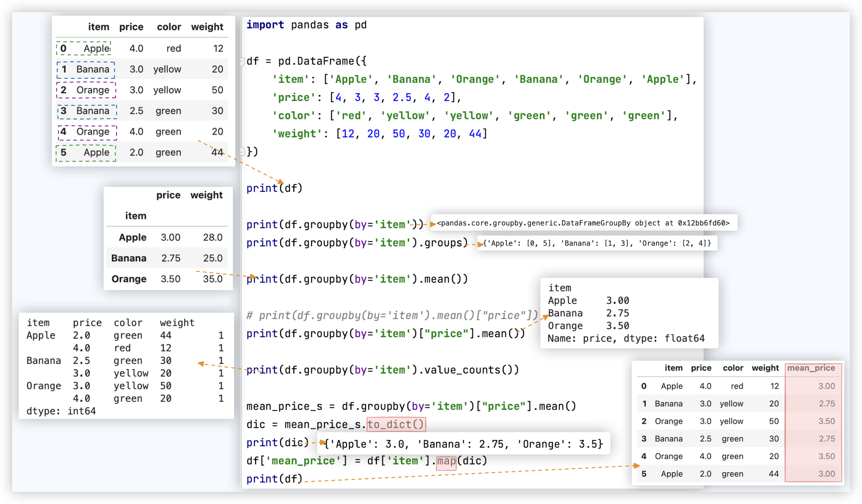Screen dimensions: 862x504
Task: Click the last print(df) line of the script
Action: coord(274,479)
